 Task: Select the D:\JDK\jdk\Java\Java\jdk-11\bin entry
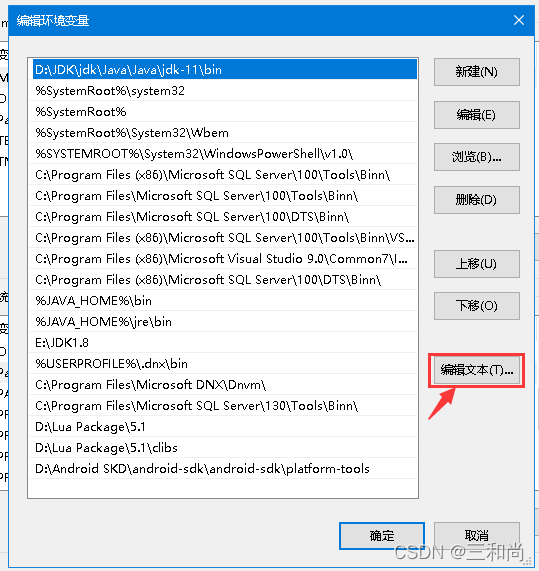tap(224, 70)
